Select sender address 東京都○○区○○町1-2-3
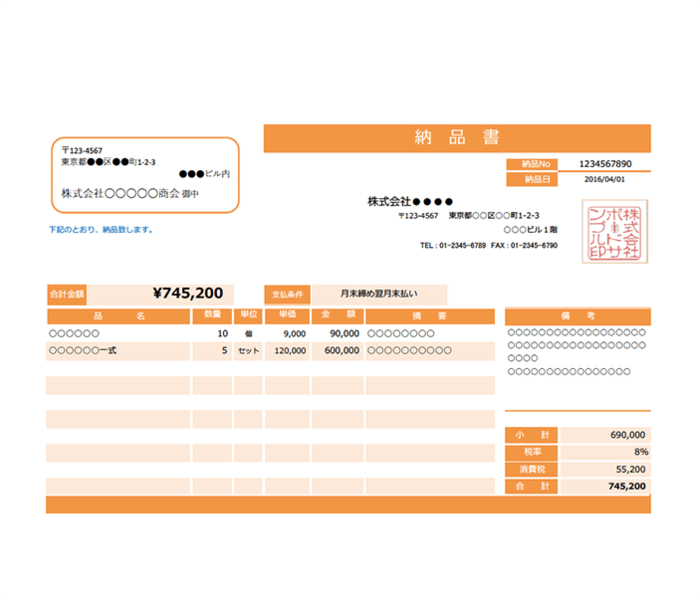697x600 pixels. pos(494,216)
